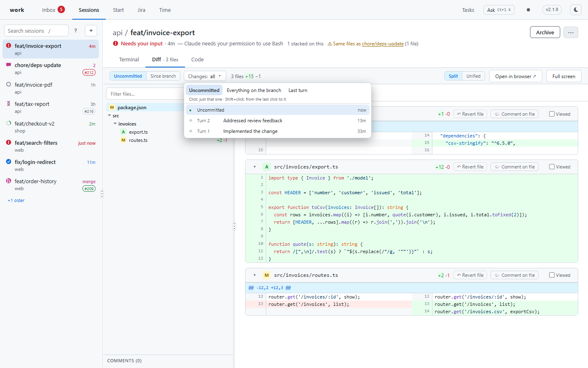
Task: Open the question mark help button
Action: tap(76, 31)
